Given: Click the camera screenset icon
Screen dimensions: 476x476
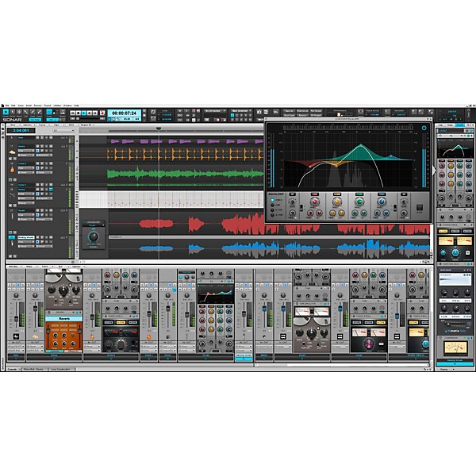Looking at the screenshot, I should click(x=259, y=112).
